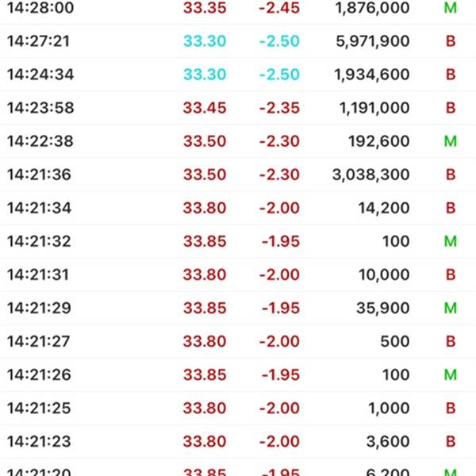Tap the green M marker at 14:22:38
This screenshot has height=476, width=476.
(451, 141)
